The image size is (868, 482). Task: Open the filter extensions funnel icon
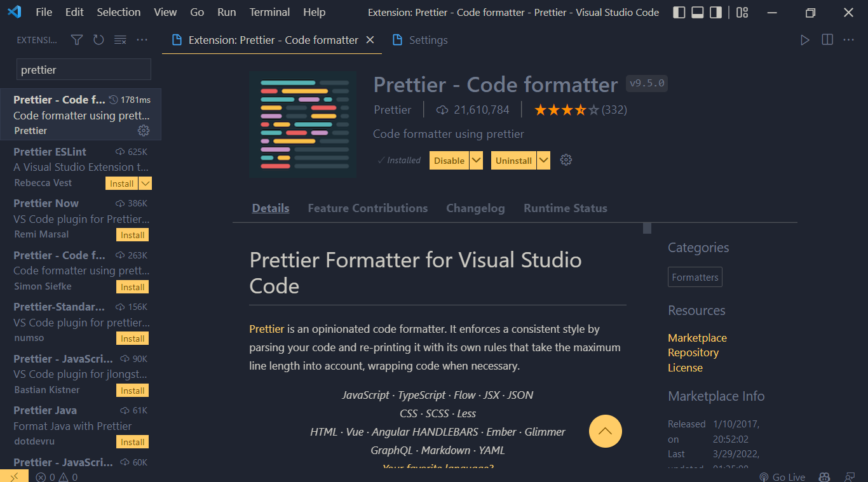77,40
